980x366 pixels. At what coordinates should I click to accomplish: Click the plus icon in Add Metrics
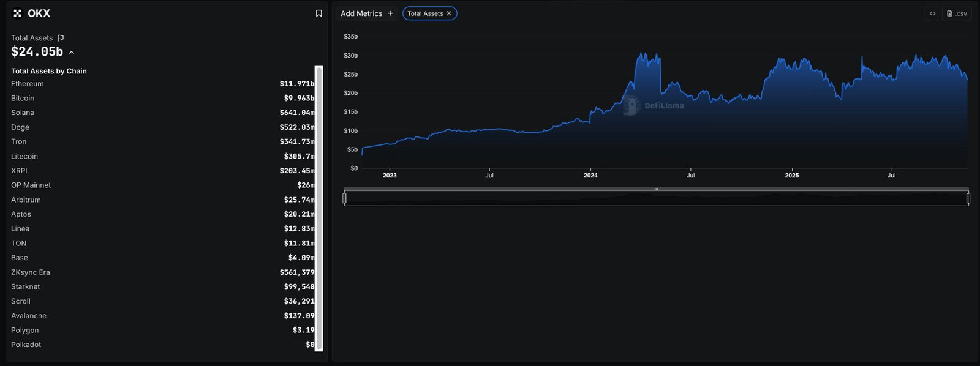390,13
